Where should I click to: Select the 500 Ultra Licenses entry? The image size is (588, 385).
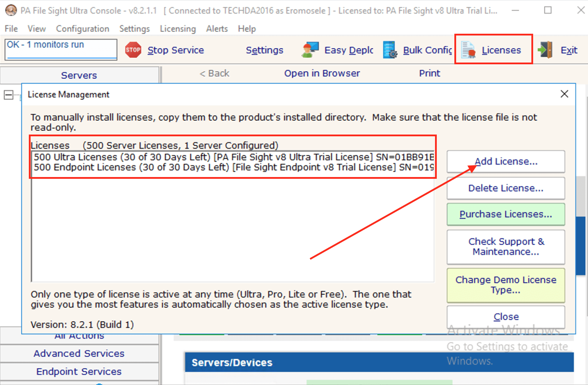(x=232, y=157)
